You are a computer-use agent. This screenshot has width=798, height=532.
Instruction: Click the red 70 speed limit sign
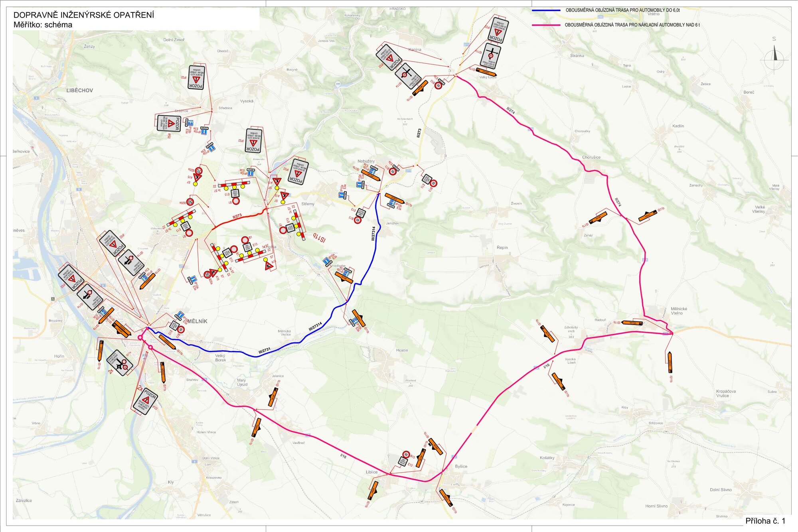coord(198,171)
